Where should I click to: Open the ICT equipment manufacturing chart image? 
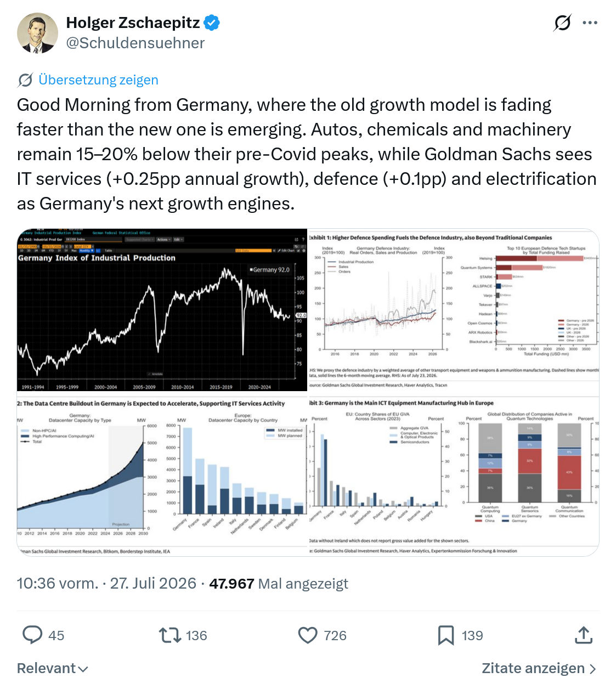coord(454,475)
